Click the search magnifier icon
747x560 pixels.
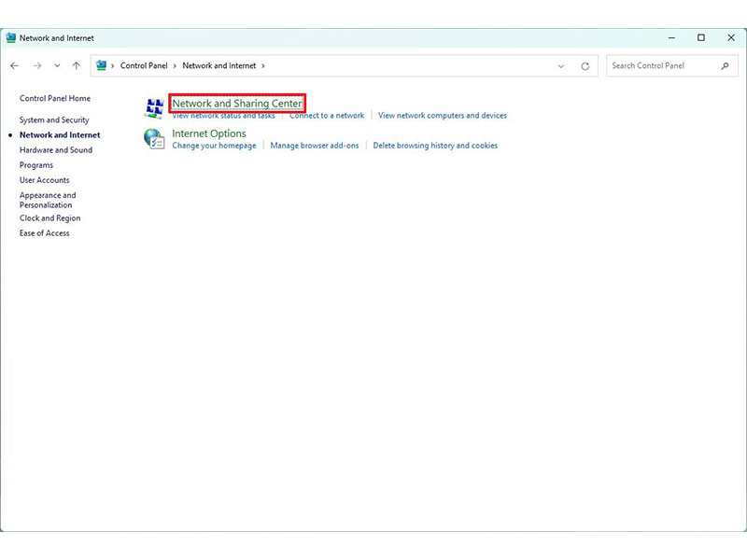point(725,65)
